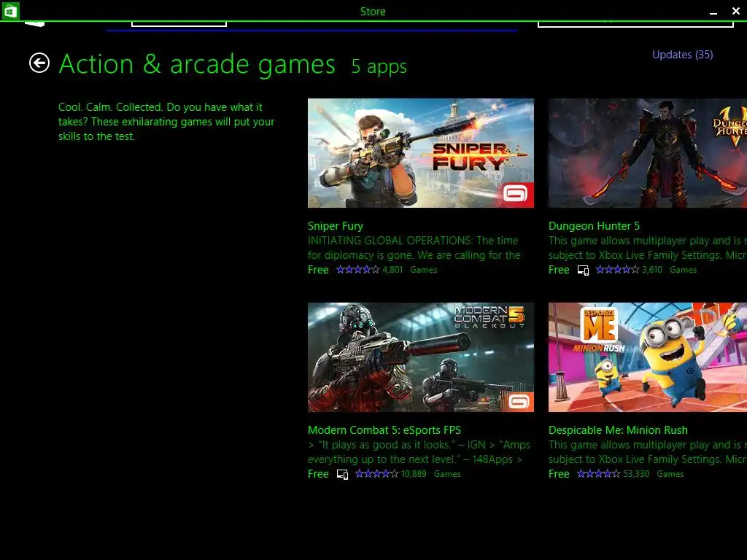Click the back arrow button
Screen dimensions: 747x560
coord(39,63)
